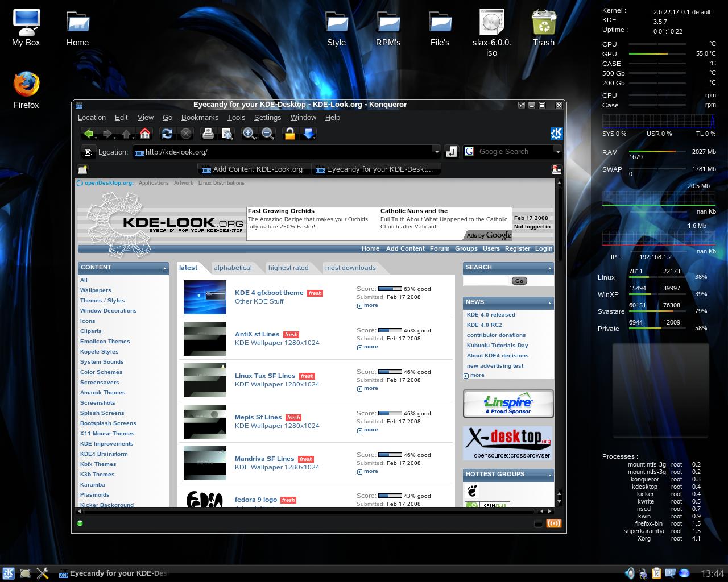
Task: Click the wrench tools taskbar icon
Action: click(43, 573)
